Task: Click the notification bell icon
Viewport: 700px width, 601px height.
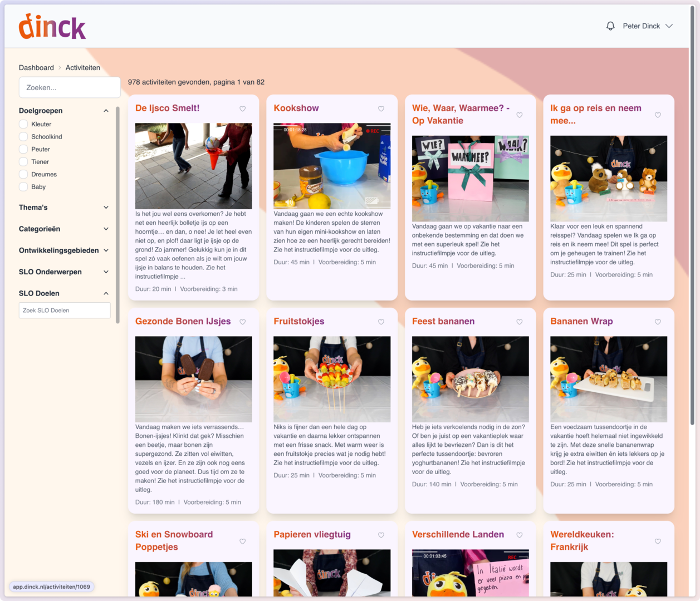Action: (610, 26)
